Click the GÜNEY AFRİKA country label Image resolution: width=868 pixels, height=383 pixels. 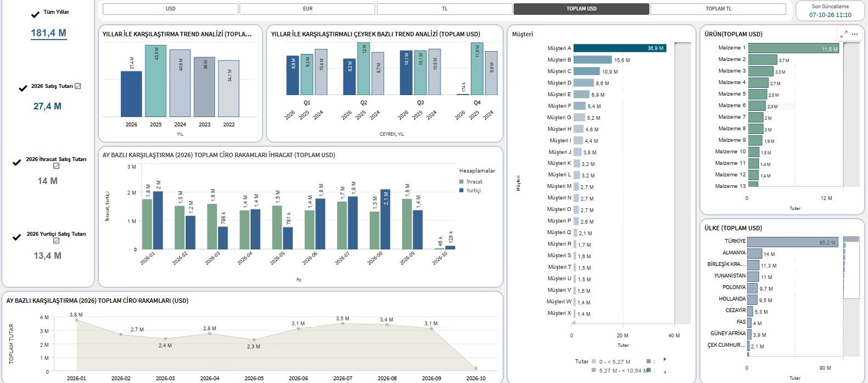click(x=728, y=334)
